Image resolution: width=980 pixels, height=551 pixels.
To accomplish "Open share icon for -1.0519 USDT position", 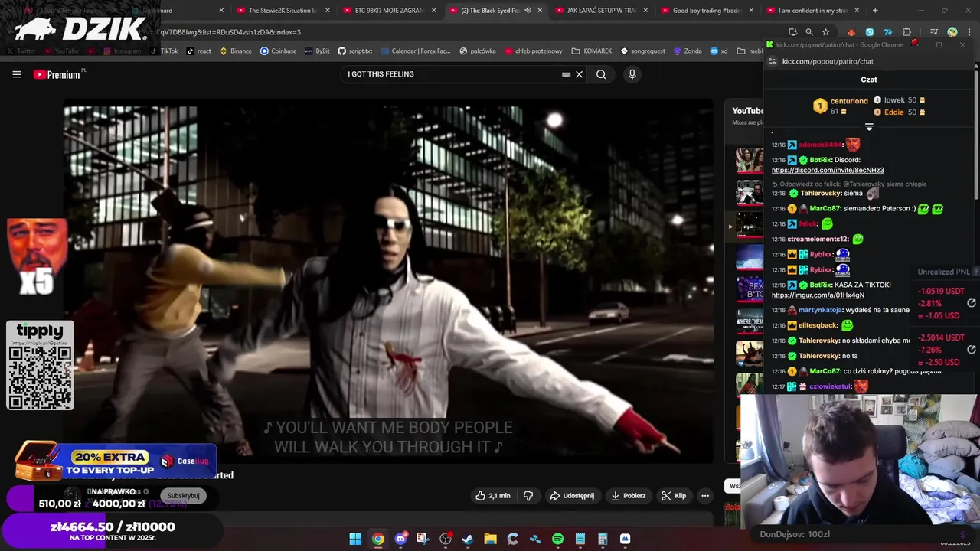I will pyautogui.click(x=971, y=303).
